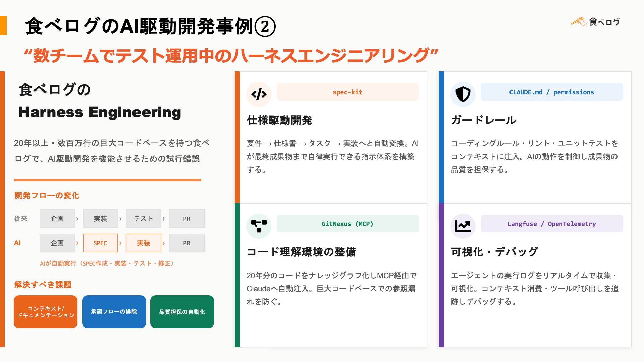Click the ガードレール heading
The width and height of the screenshot is (644, 362).
(x=484, y=120)
